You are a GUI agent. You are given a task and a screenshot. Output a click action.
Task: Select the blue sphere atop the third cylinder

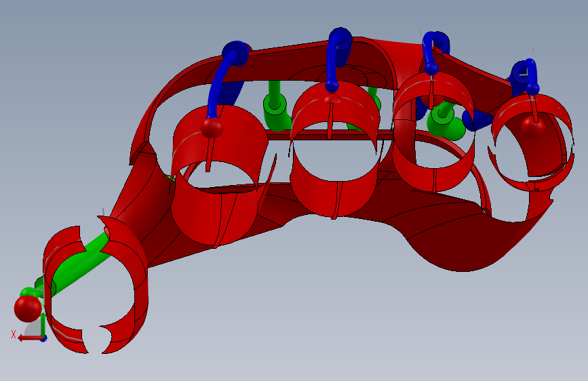431,68
